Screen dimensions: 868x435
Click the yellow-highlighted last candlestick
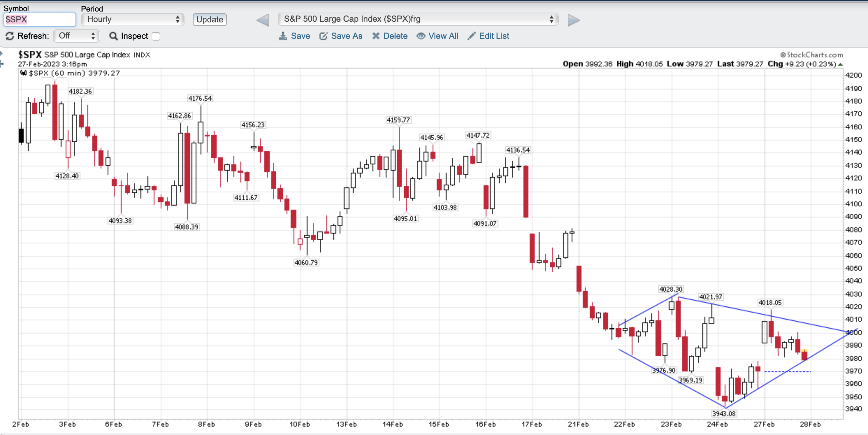804,355
